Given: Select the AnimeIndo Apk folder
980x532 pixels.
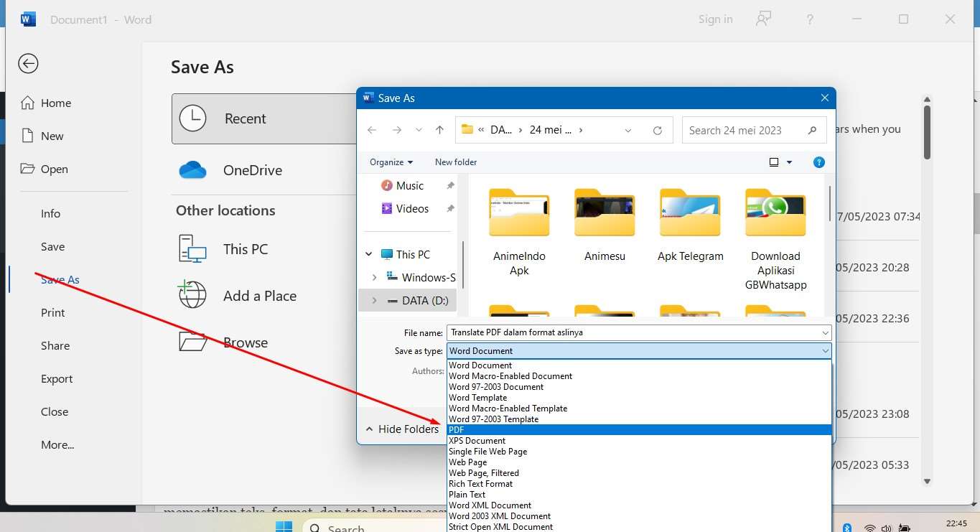Looking at the screenshot, I should click(x=519, y=233).
